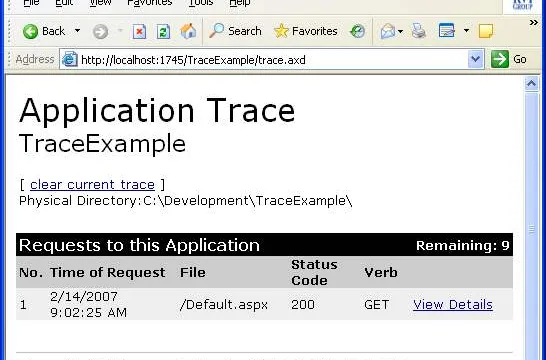The height and width of the screenshot is (360, 546).
Task: Expand toolbar overflow chevron
Action: 533,23
